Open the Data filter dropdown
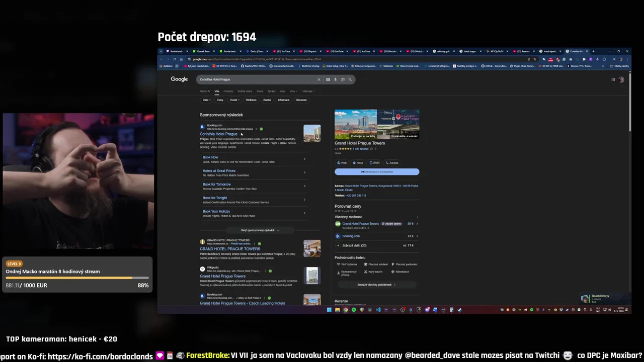This screenshot has height=362, width=644. pos(206,100)
